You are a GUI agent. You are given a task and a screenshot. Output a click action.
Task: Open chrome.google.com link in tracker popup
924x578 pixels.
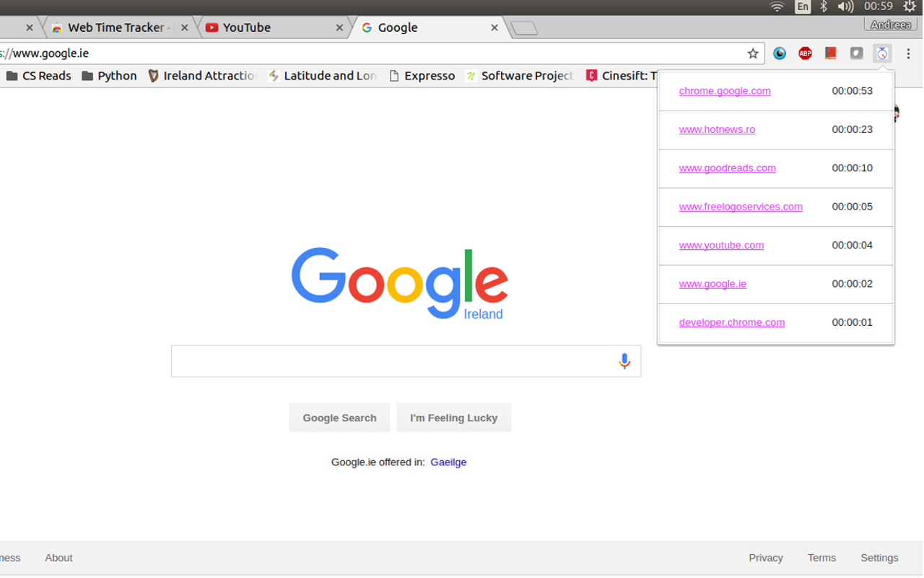725,91
